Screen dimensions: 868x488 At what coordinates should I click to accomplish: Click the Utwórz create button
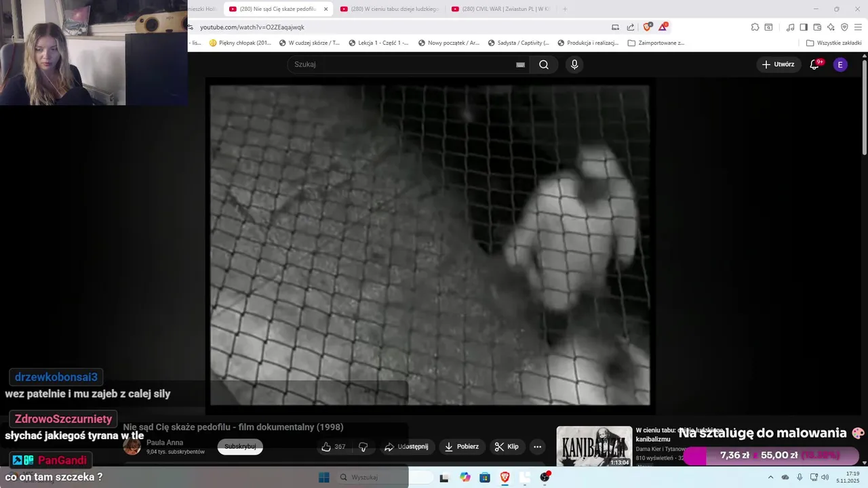coord(778,64)
